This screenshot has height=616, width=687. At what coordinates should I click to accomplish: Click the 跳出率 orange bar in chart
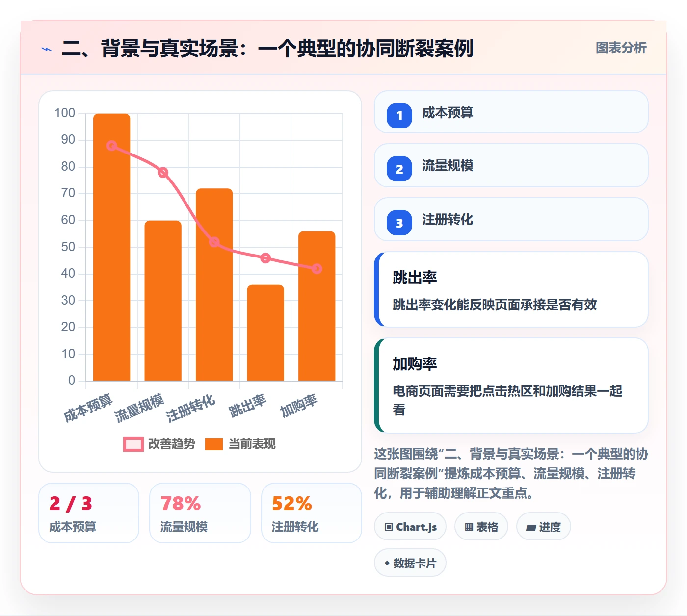pos(265,333)
